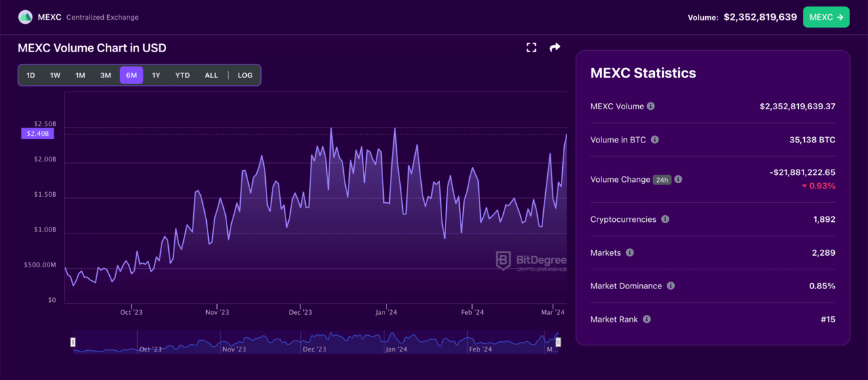Click the -$21,881,222.65 volume change value
The height and width of the screenshot is (380, 868).
click(x=802, y=172)
